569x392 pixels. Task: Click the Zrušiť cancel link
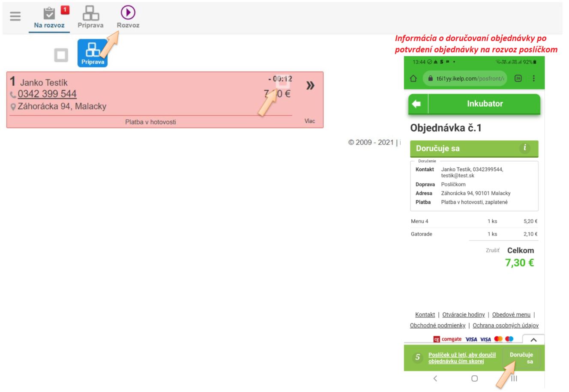[492, 250]
